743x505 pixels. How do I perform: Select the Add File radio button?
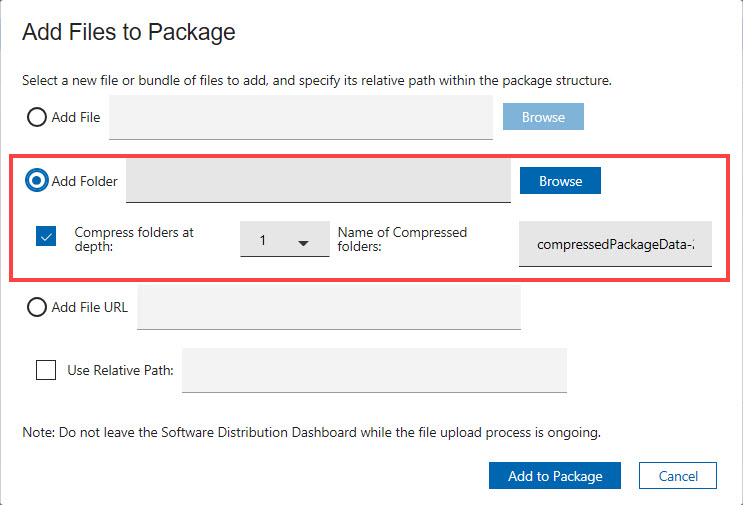(x=36, y=117)
